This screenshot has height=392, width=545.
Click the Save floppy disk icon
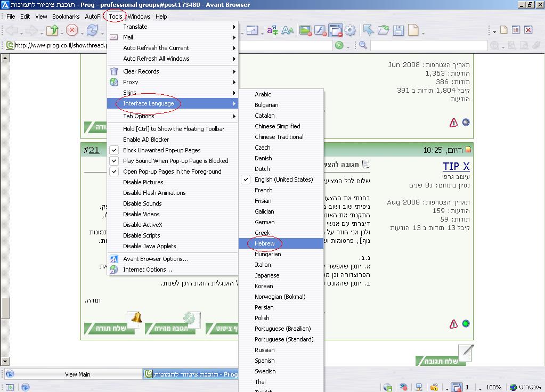click(398, 30)
